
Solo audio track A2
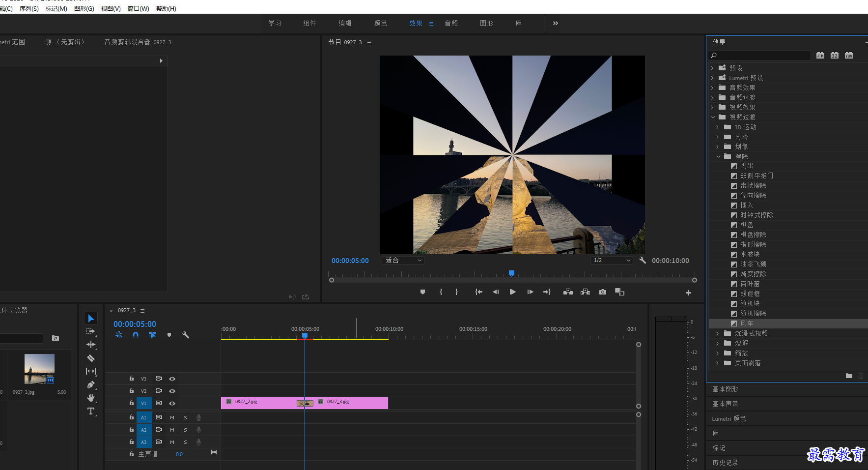pyautogui.click(x=185, y=430)
